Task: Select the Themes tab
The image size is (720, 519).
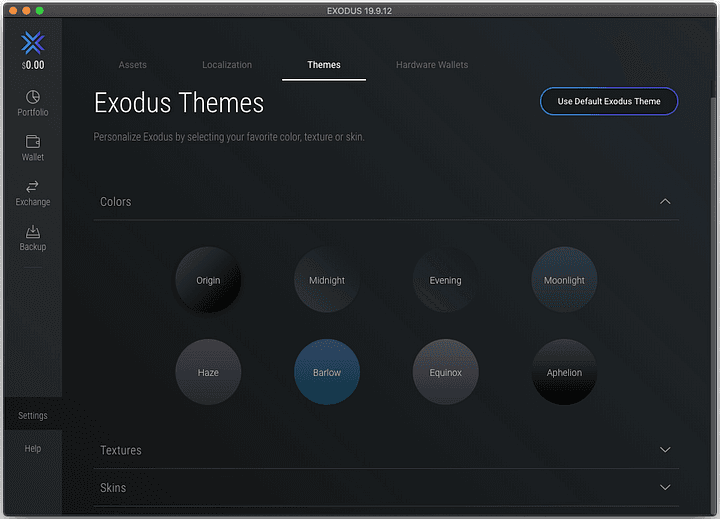Action: tap(324, 65)
